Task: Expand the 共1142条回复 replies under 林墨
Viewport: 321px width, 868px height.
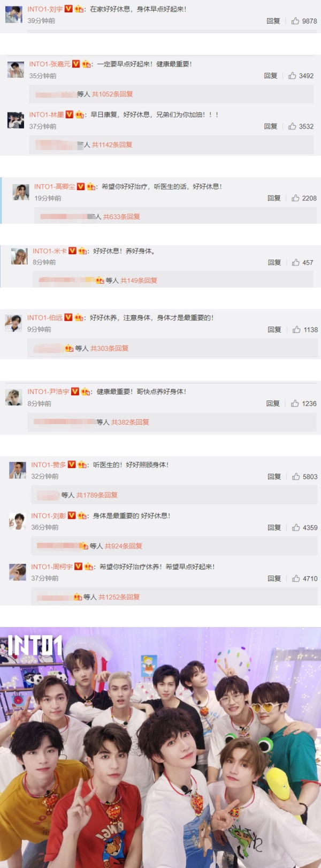Action: 112,145
